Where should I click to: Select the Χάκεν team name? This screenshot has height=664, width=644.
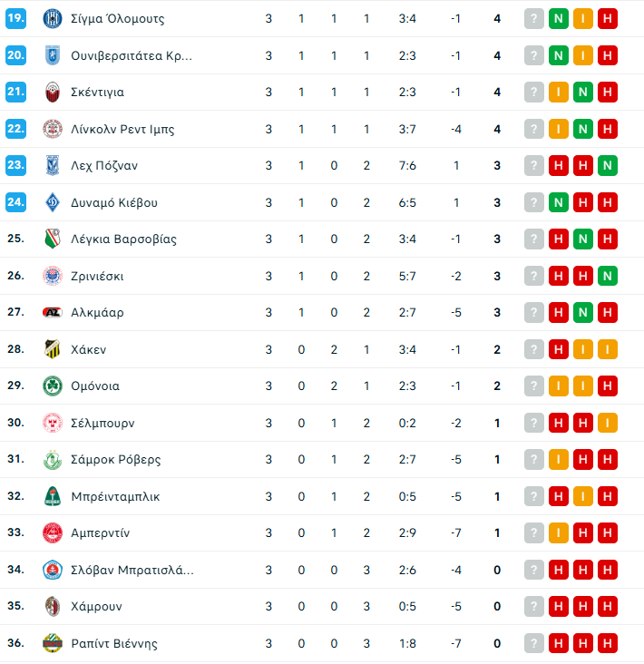88,349
